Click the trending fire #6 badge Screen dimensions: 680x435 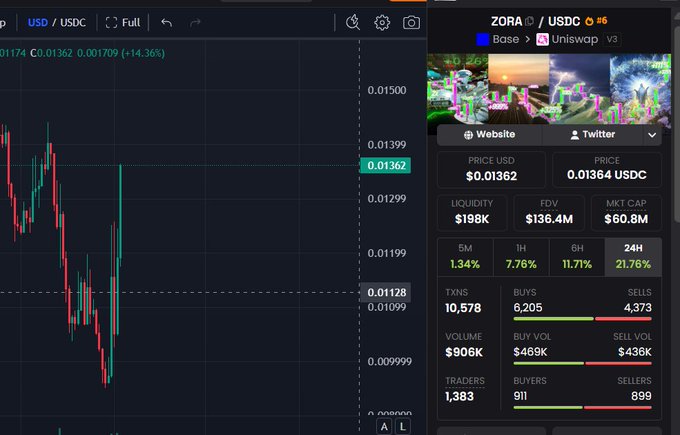pos(596,20)
